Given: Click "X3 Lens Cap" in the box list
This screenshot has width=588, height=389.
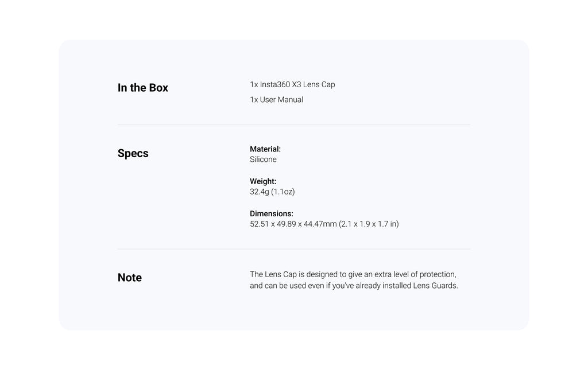Looking at the screenshot, I should point(314,85).
